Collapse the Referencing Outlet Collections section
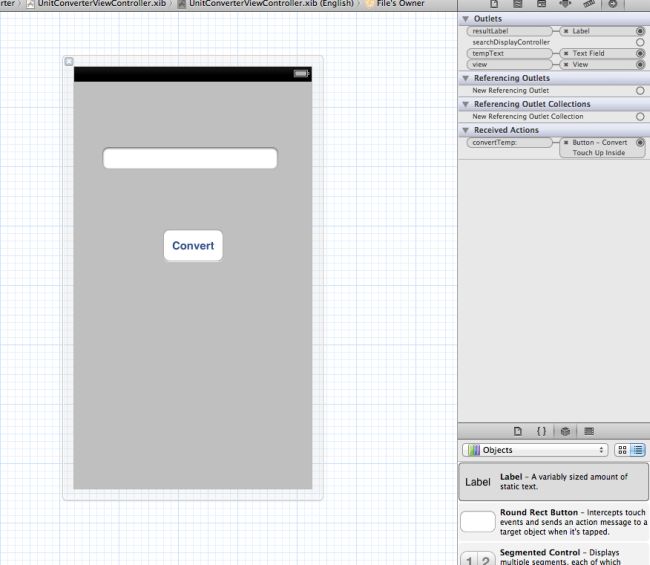This screenshot has width=650, height=565. (x=466, y=104)
